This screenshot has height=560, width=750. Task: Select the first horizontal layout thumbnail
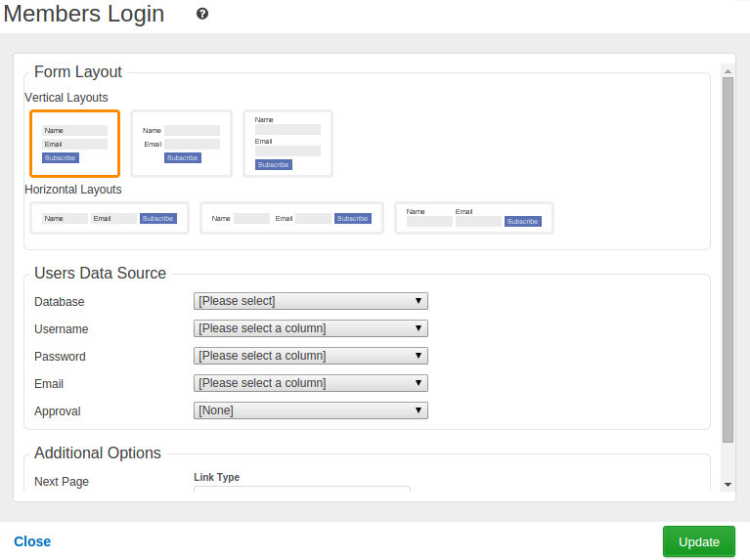pyautogui.click(x=109, y=218)
